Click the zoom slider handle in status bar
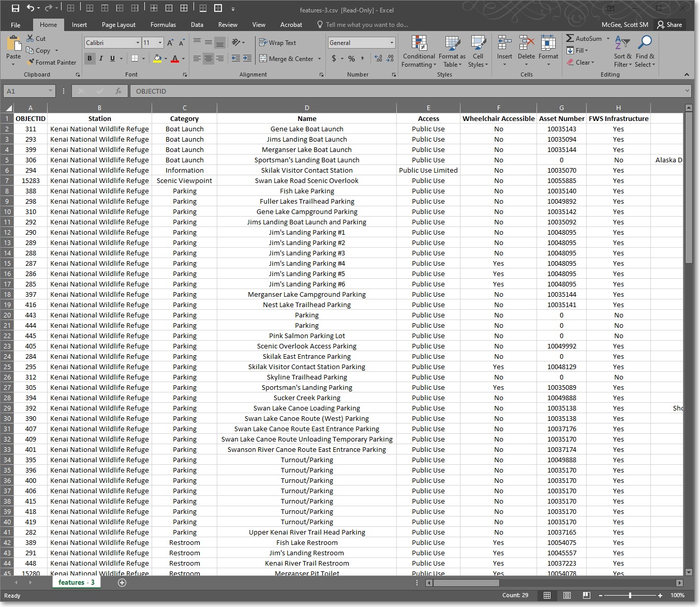Viewport: 700px width, 607px height. pos(630,596)
